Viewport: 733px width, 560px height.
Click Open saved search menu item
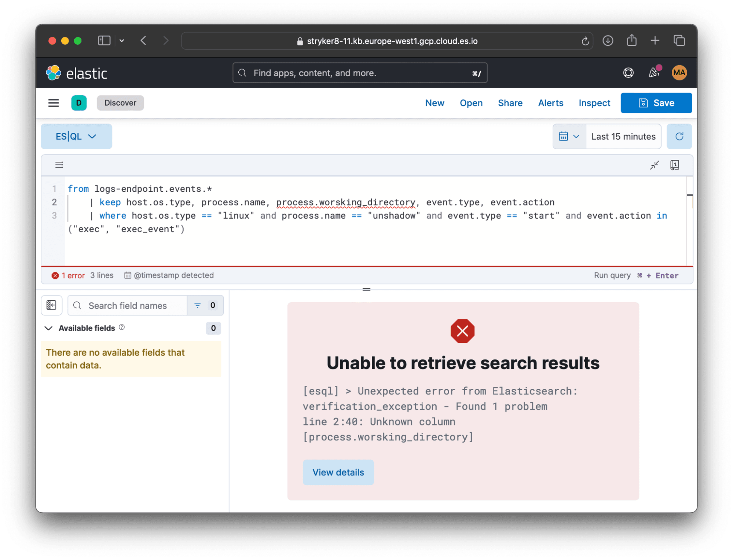point(471,103)
